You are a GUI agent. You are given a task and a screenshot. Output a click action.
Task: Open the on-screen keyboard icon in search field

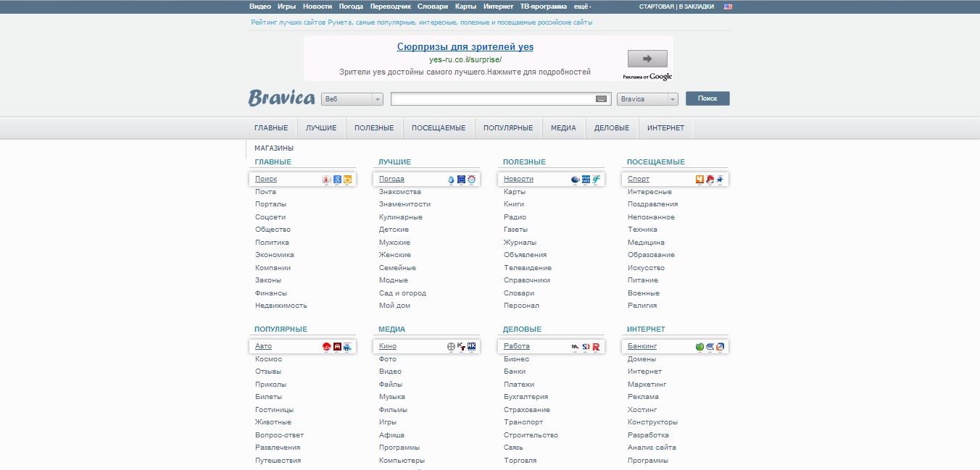point(601,99)
